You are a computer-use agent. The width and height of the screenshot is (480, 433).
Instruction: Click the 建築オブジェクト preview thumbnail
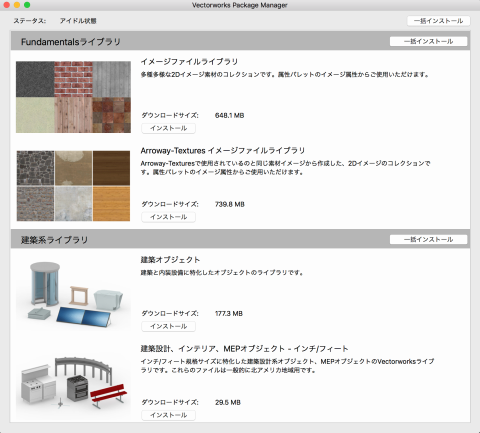[73, 295]
